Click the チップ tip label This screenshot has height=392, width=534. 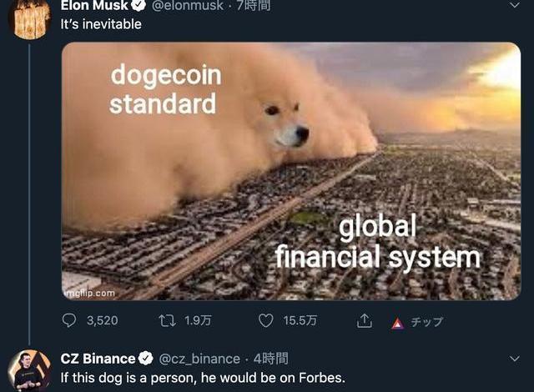pyautogui.click(x=426, y=322)
